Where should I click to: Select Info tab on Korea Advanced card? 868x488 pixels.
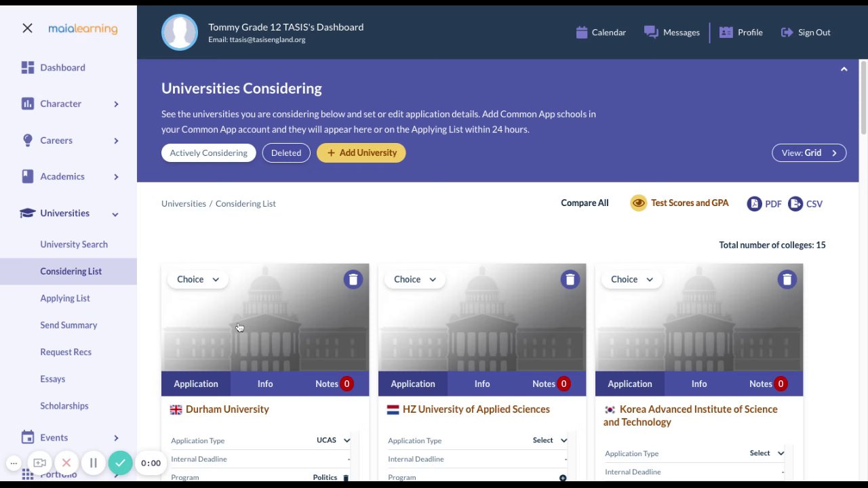699,384
